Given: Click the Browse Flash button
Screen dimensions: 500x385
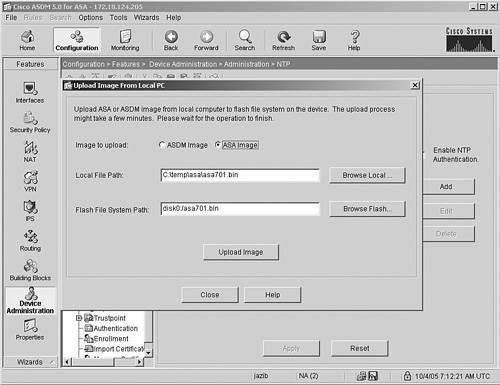Looking at the screenshot, I should pos(367,209).
